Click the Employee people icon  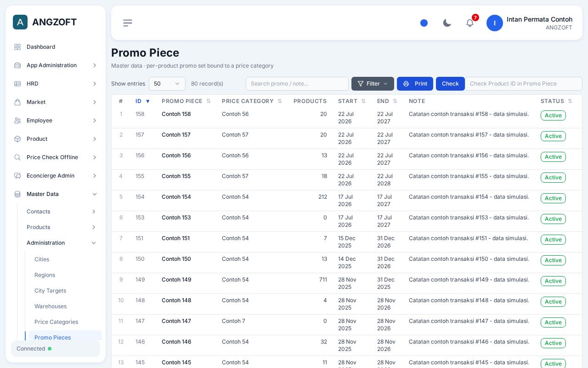click(17, 121)
